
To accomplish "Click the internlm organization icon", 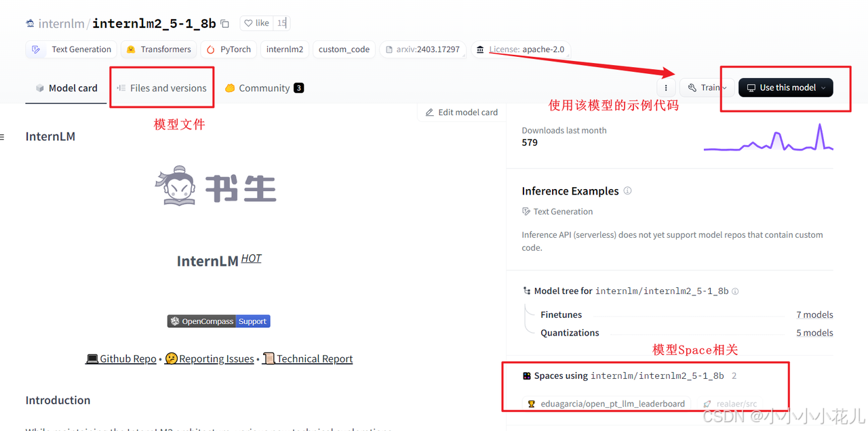I will (30, 22).
